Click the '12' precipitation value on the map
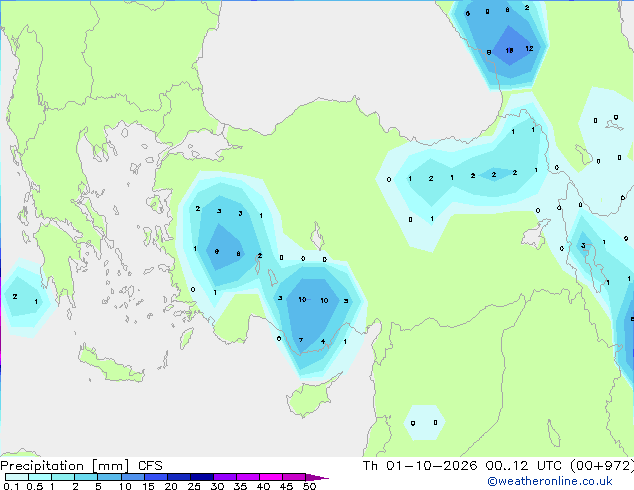This screenshot has height=490, width=634. [529, 49]
